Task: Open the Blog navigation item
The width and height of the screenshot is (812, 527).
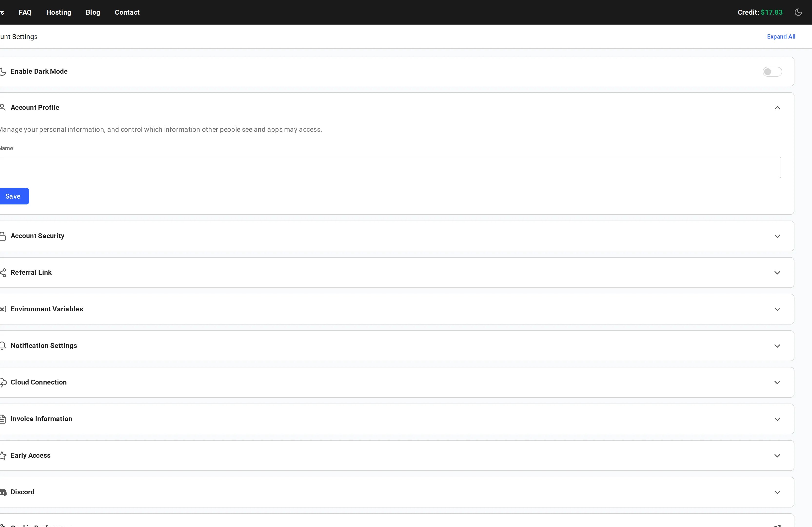Action: (93, 12)
